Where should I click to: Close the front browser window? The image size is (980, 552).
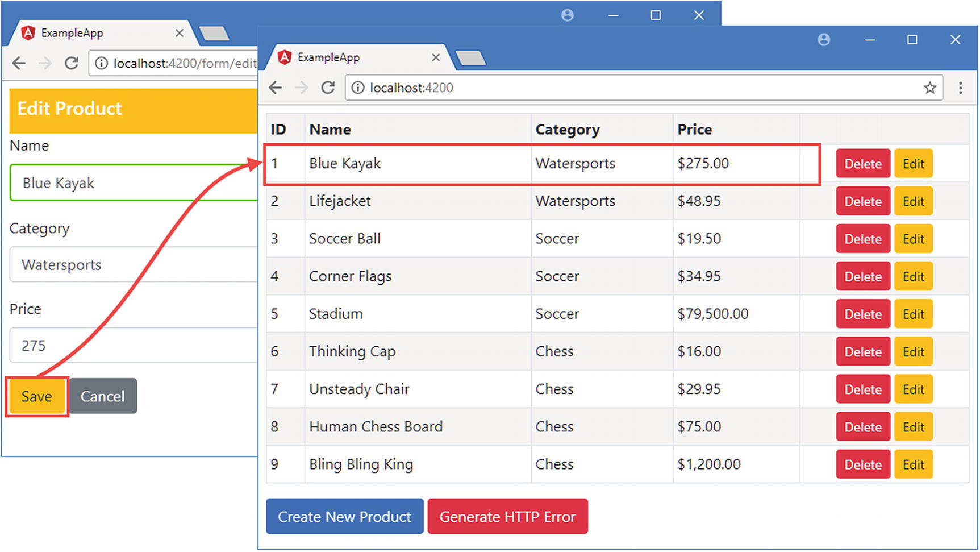[x=956, y=39]
